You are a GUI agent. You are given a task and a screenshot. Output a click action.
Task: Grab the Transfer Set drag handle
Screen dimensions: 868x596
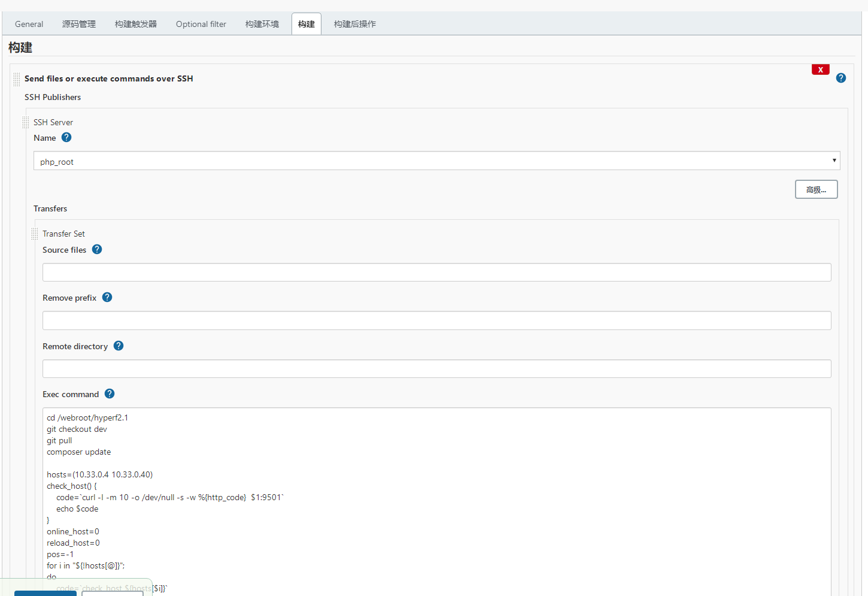click(x=34, y=233)
